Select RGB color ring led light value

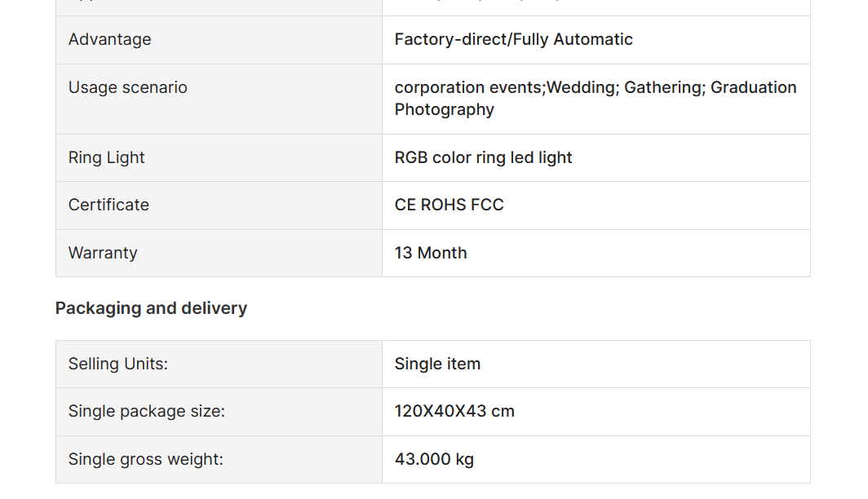pos(483,157)
